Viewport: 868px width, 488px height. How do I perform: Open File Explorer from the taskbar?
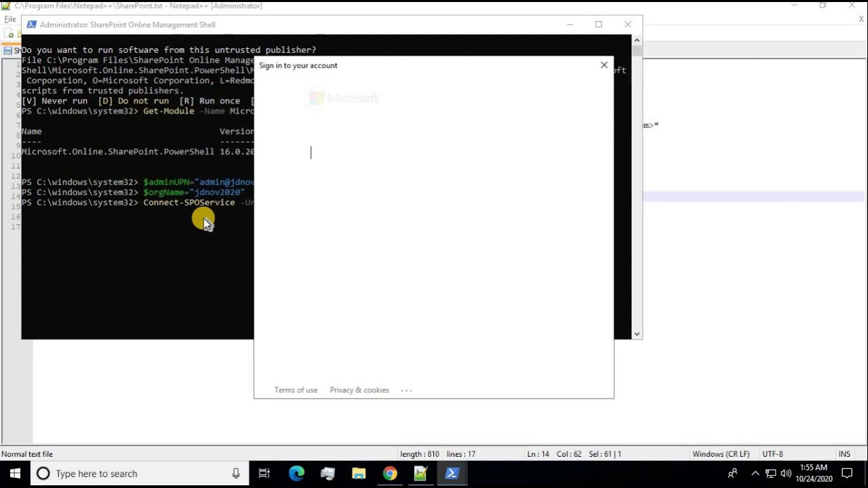(x=359, y=474)
